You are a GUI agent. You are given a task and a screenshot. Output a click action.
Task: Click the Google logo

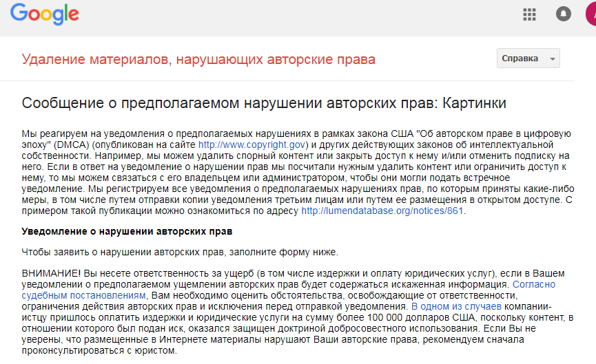point(45,14)
